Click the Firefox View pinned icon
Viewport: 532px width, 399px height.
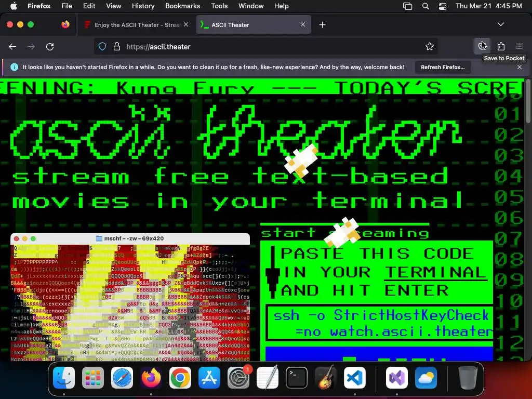(65, 24)
